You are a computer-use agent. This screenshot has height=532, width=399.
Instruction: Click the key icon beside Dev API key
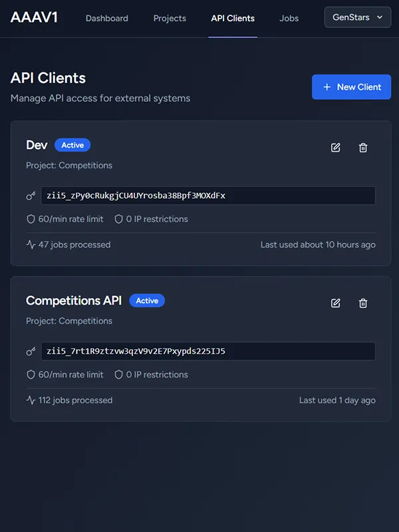pos(31,196)
